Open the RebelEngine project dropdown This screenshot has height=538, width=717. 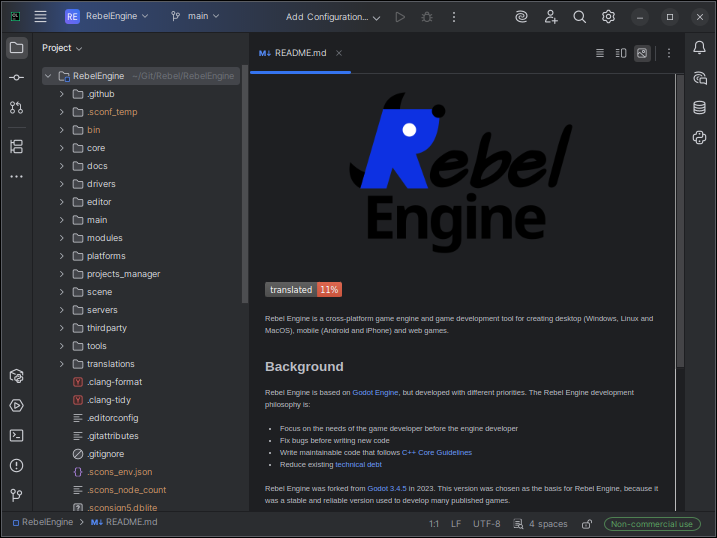tap(107, 16)
